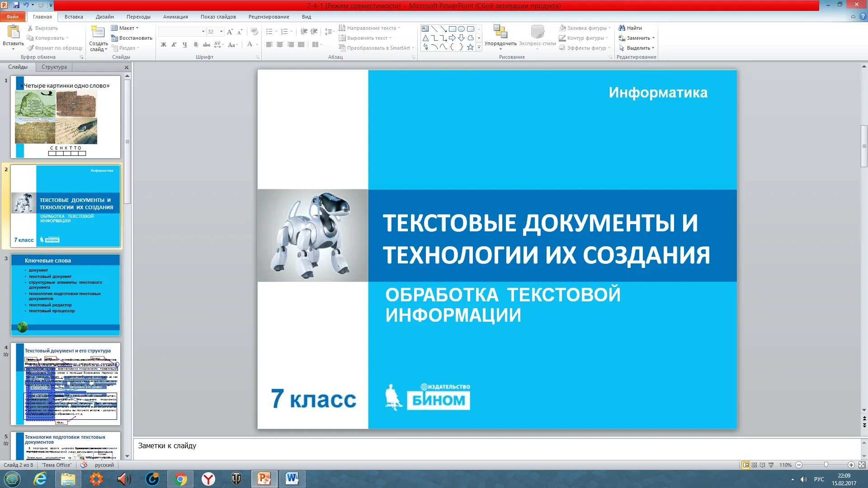Toggle italic (К) formatting
The image size is (868, 488).
174,45
